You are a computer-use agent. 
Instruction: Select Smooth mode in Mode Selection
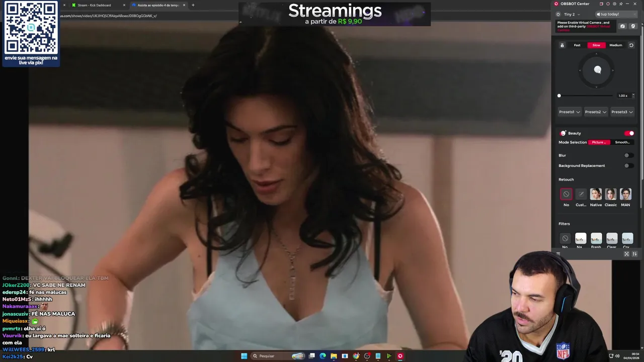[622, 142]
